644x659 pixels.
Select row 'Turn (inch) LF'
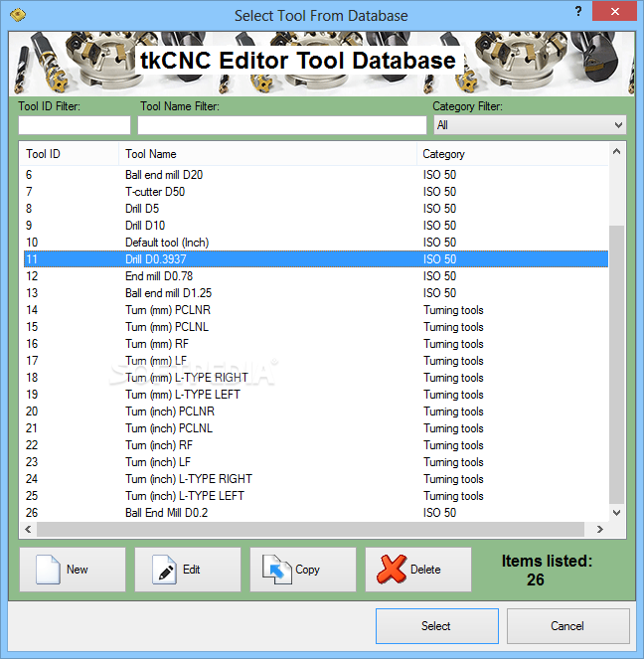pos(316,462)
